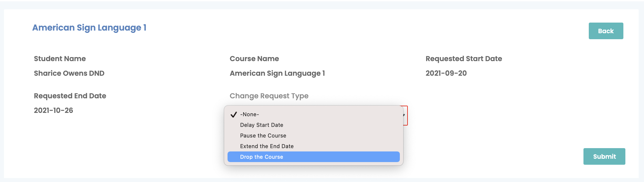The image size is (644, 182).
Task: Click the student name Sharice Owens DND
Action: click(69, 73)
